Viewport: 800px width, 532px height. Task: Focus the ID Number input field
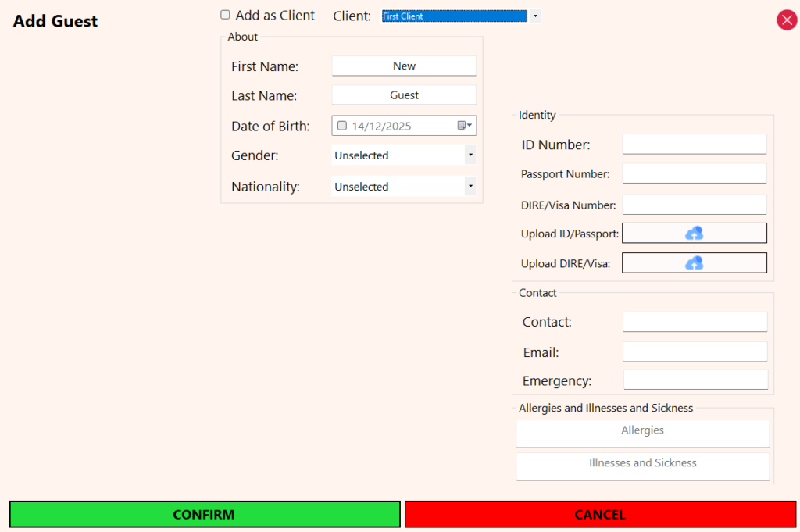[694, 145]
